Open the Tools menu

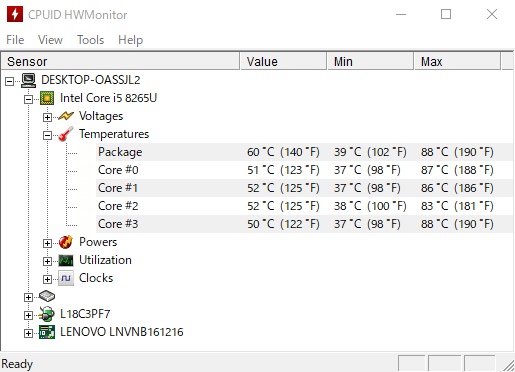pos(91,40)
